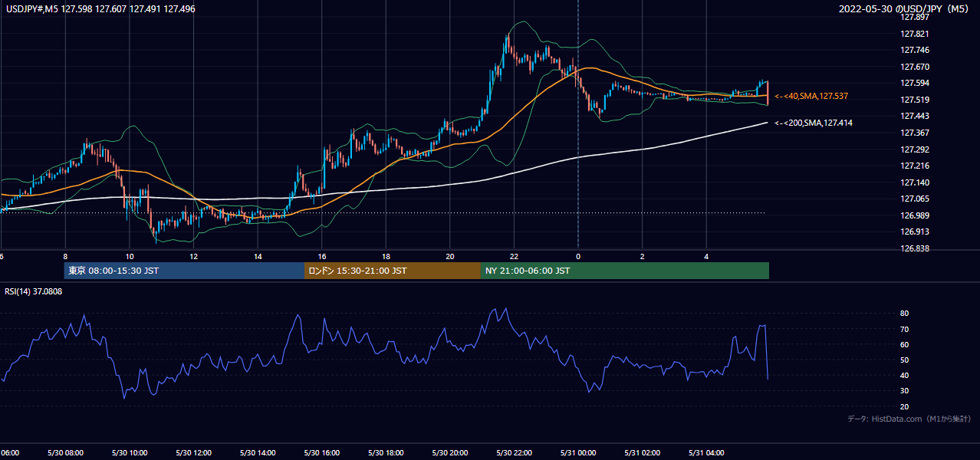Click the 5/30 18:00 time axis label

pos(385,453)
